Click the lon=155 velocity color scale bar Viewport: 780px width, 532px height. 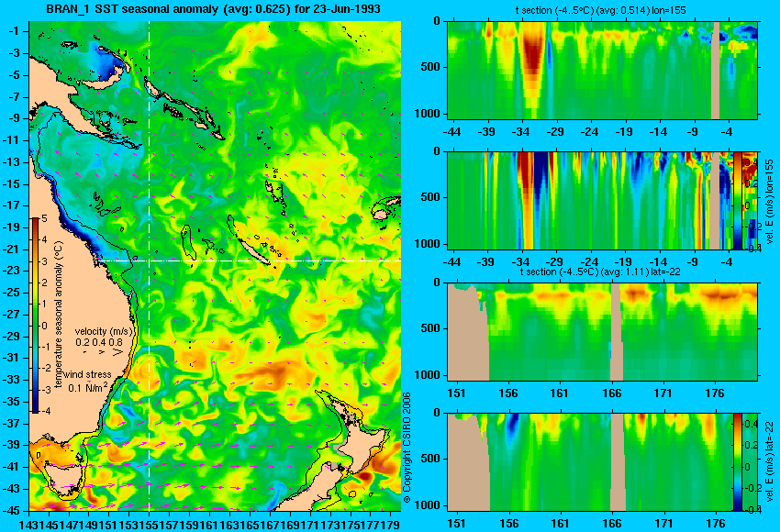coord(737,200)
